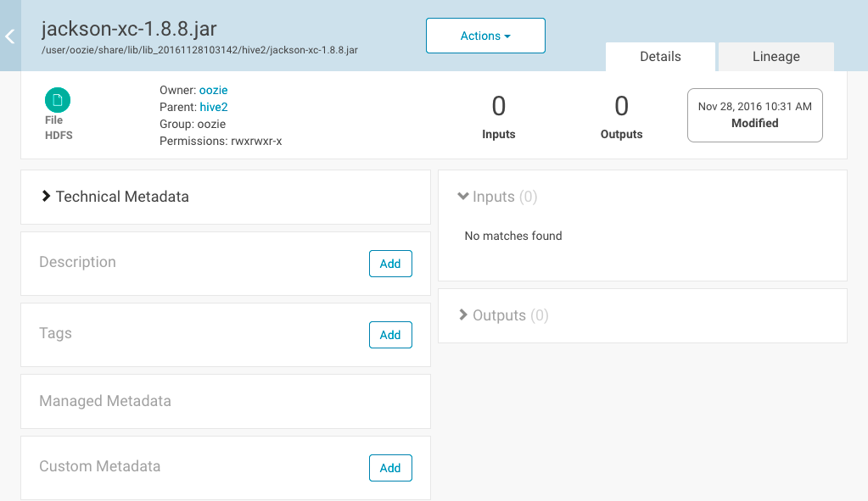Open the Actions dropdown menu
This screenshot has height=501, width=868.
485,36
